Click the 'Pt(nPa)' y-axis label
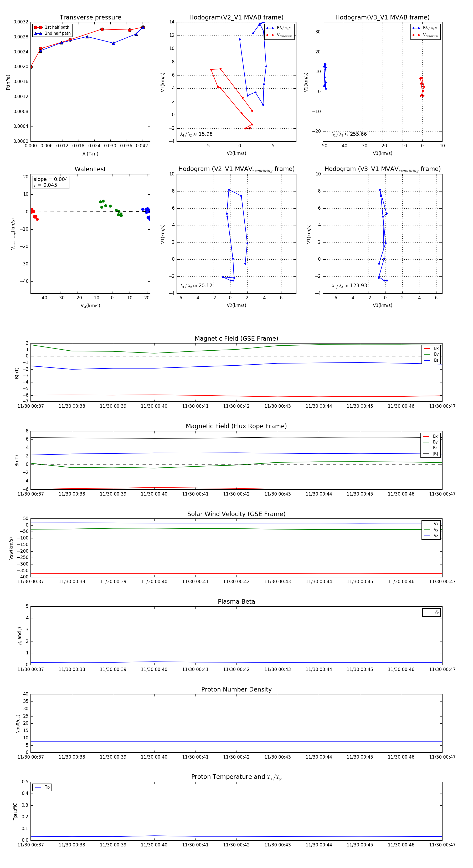The height and width of the screenshot is (868, 473). click(x=8, y=82)
